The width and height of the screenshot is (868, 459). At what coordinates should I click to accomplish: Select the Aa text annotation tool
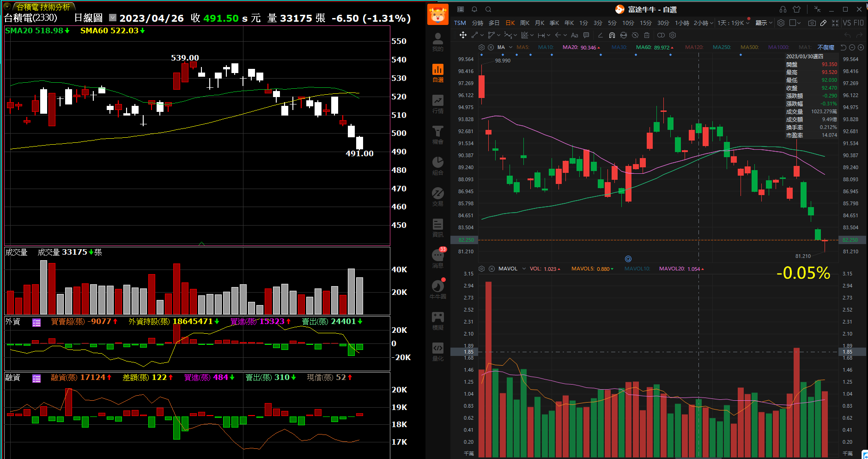[x=574, y=35]
